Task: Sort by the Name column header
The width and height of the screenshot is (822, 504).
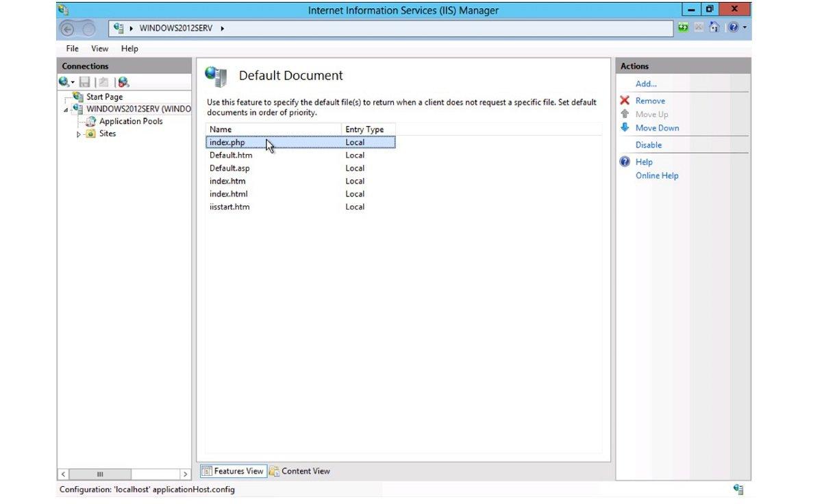Action: coord(273,129)
